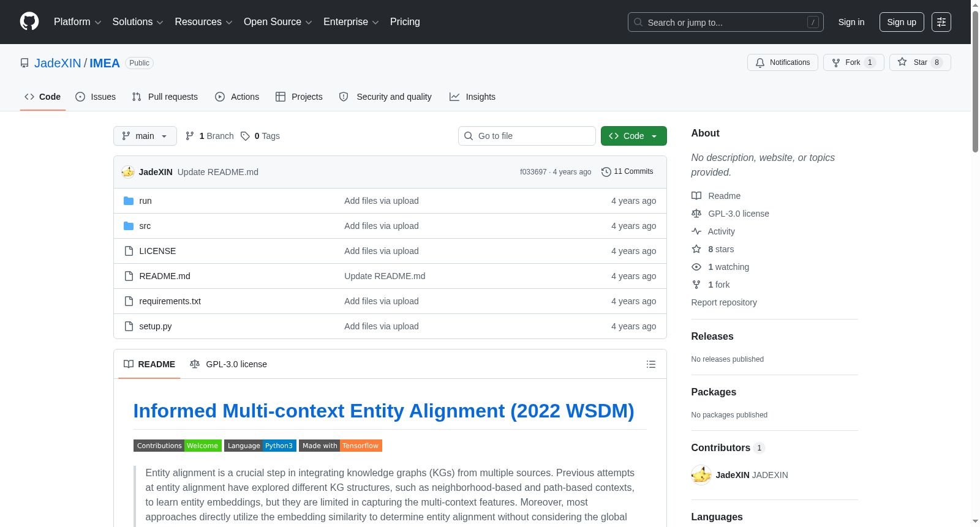
Task: Click the star icon on Star button
Action: 902,62
